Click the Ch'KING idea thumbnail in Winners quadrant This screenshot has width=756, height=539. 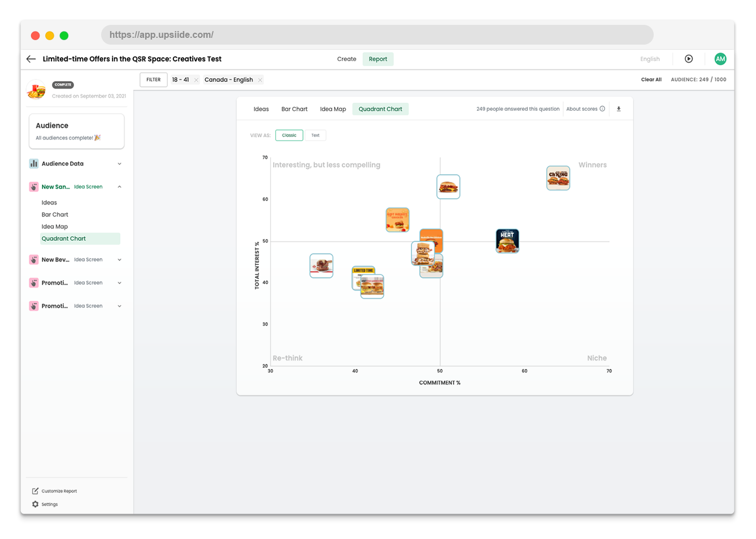(x=558, y=177)
